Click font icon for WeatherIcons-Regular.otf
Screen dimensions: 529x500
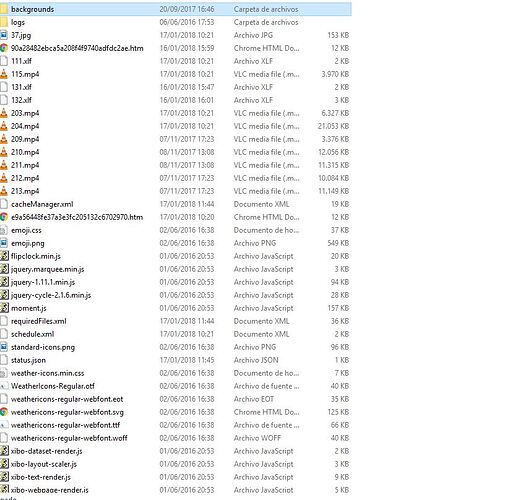tap(4, 386)
